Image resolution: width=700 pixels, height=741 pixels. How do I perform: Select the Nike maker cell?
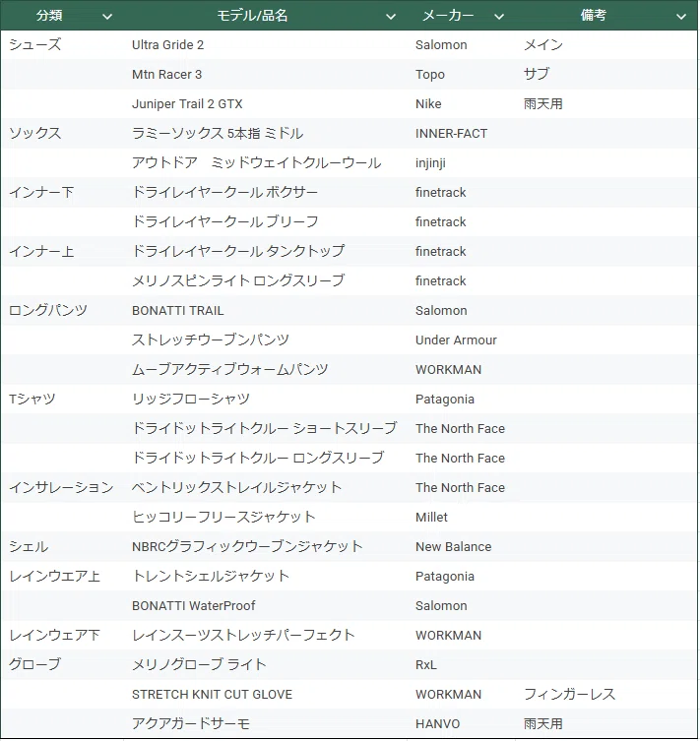click(428, 104)
